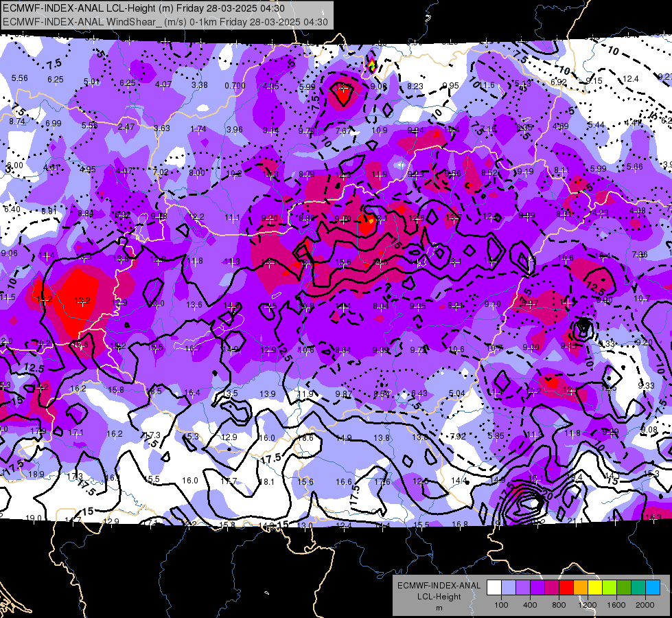Viewport: 672px width, 618px height.
Task: Click the wind shear value 18.6
Action: [305, 438]
